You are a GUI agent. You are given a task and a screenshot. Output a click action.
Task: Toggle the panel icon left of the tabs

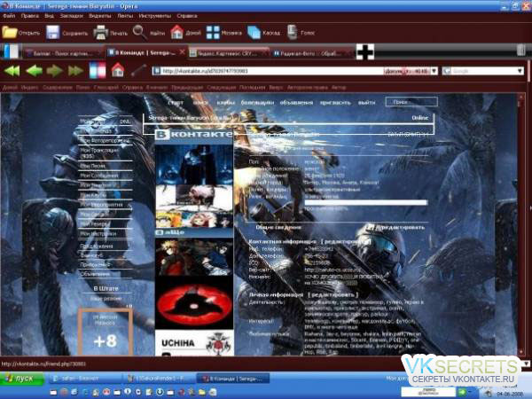coord(12,51)
